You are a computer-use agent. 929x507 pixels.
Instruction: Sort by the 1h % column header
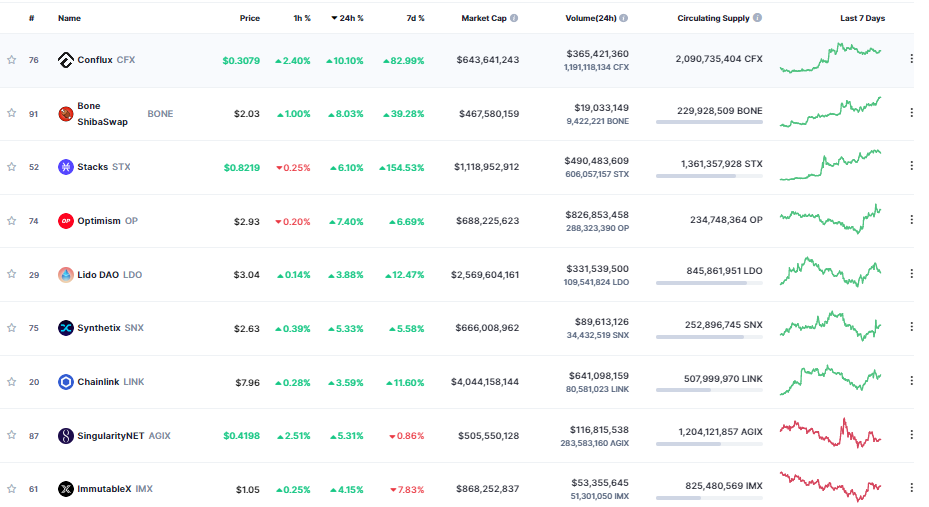(302, 18)
